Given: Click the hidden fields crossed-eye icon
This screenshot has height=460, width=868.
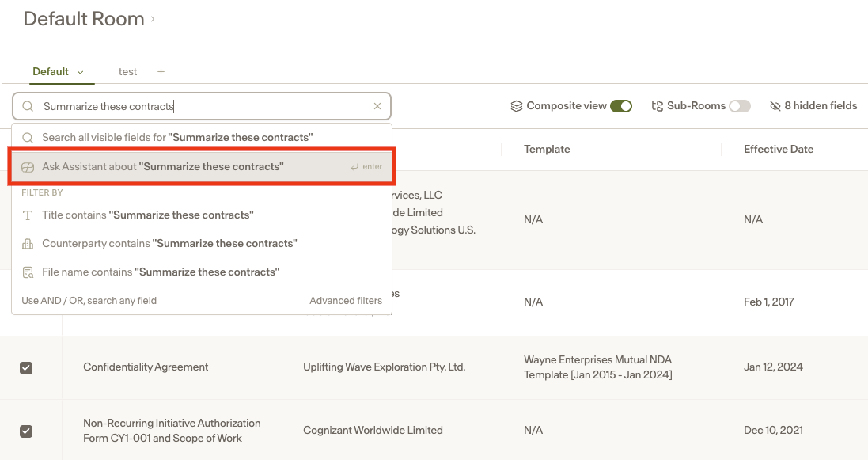Looking at the screenshot, I should (x=775, y=106).
